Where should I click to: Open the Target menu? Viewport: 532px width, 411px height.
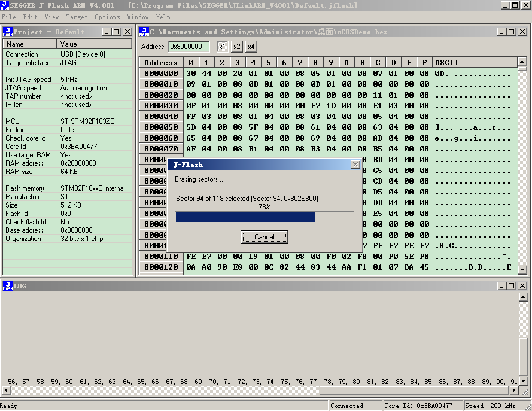(77, 17)
